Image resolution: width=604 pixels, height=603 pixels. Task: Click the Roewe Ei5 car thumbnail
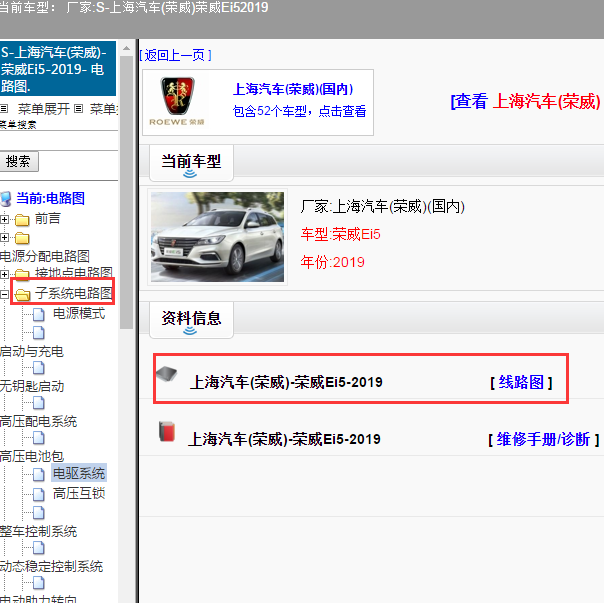point(217,237)
